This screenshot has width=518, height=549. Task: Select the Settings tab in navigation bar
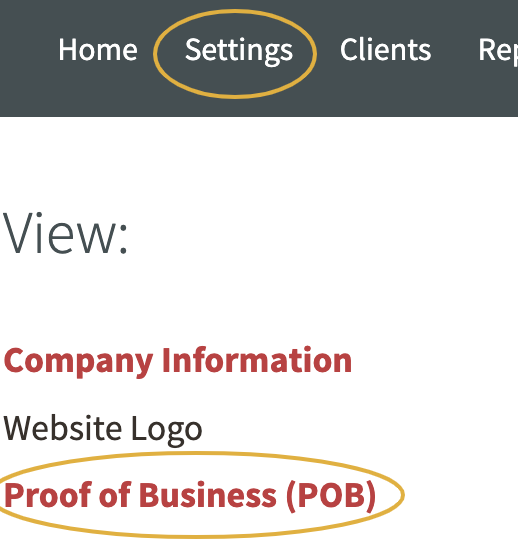point(239,51)
